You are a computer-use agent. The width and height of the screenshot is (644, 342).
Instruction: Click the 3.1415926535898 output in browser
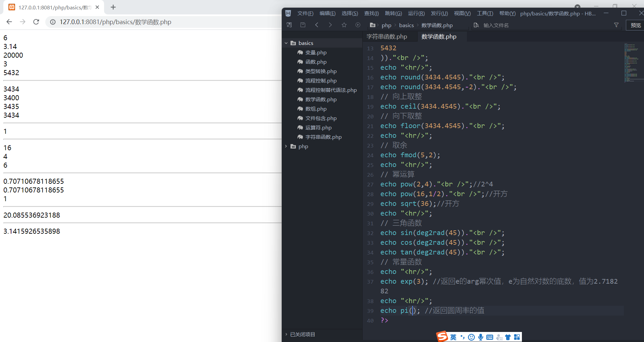click(32, 231)
